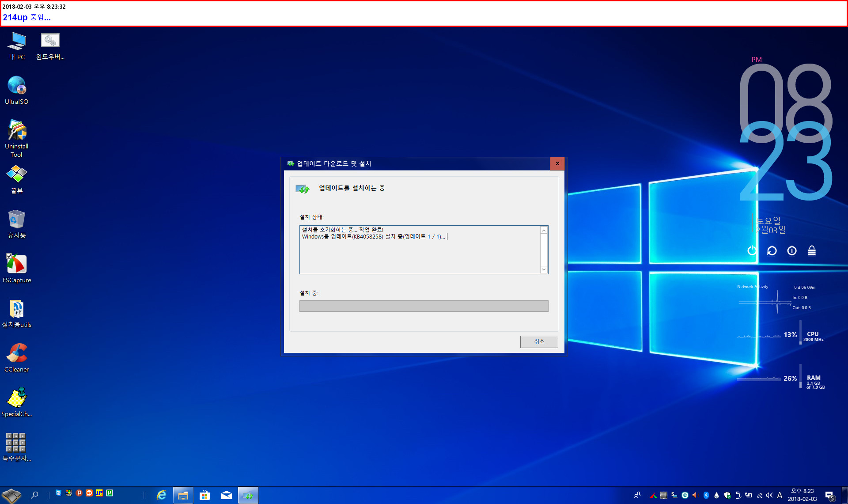Click the KB4058258 install status line
The height and width of the screenshot is (504, 848).
373,237
